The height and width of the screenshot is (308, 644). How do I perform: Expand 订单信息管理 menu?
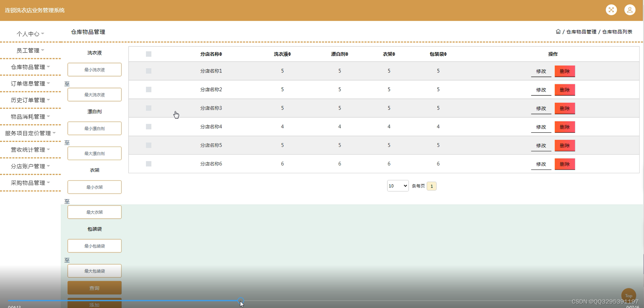point(30,83)
